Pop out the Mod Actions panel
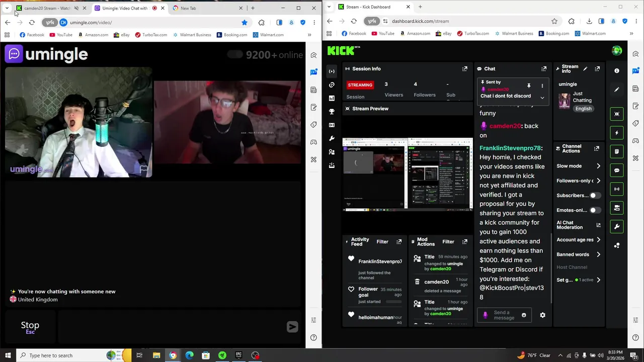This screenshot has width=644, height=362. click(x=465, y=242)
